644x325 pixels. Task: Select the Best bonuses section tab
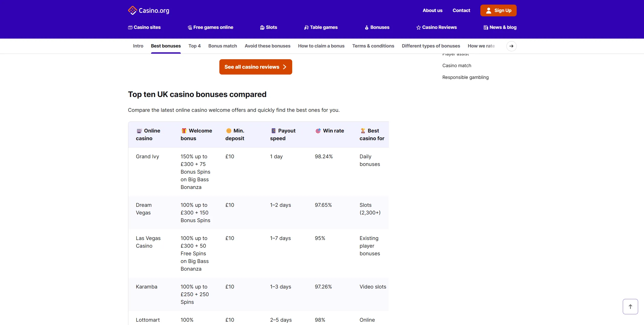coord(166,46)
